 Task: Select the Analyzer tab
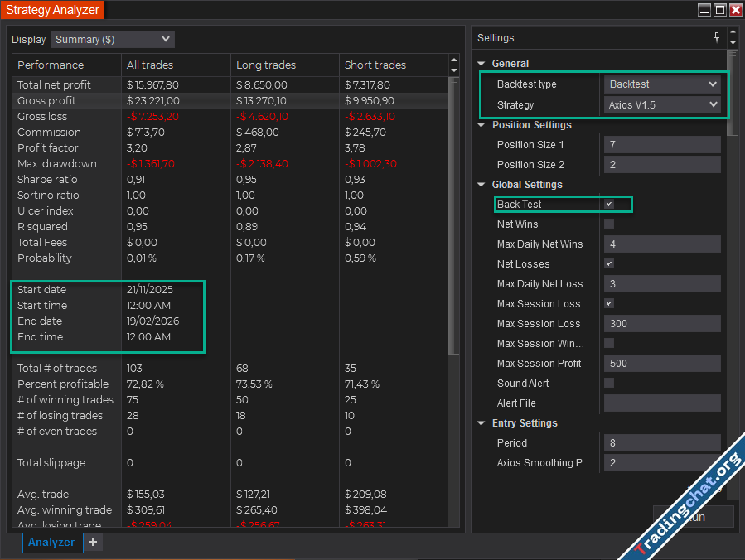tap(51, 543)
